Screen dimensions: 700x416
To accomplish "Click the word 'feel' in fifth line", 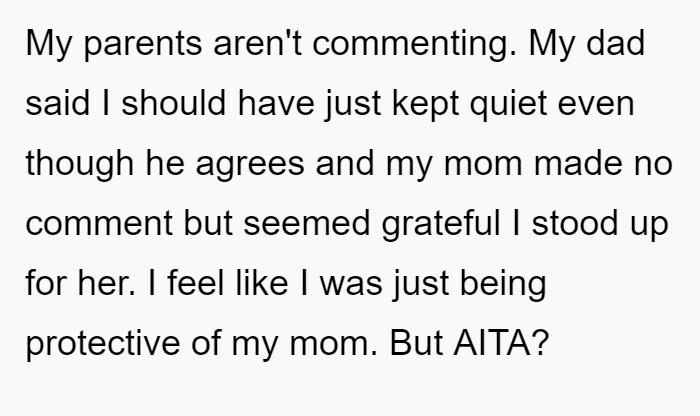I will [x=196, y=282].
